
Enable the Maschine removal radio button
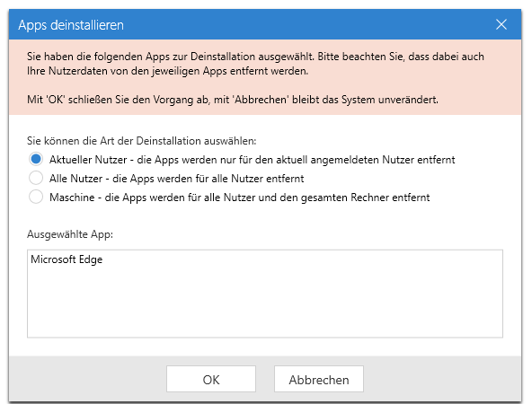pyautogui.click(x=36, y=197)
